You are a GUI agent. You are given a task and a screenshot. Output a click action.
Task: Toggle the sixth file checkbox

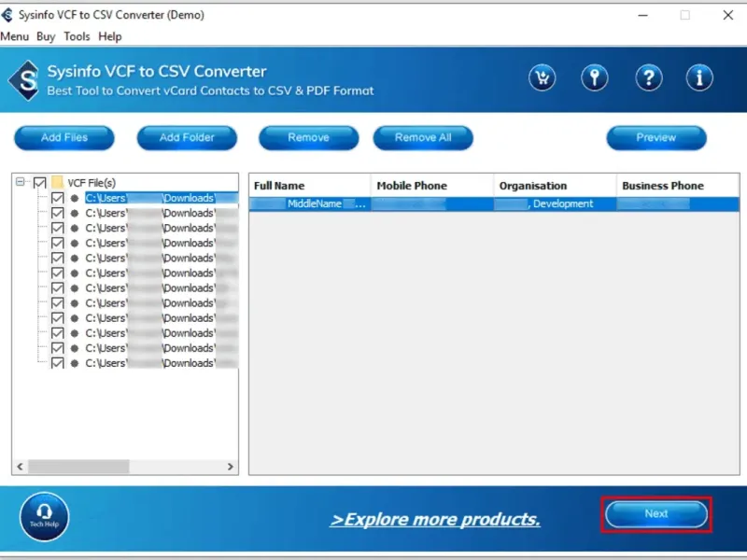click(x=57, y=273)
